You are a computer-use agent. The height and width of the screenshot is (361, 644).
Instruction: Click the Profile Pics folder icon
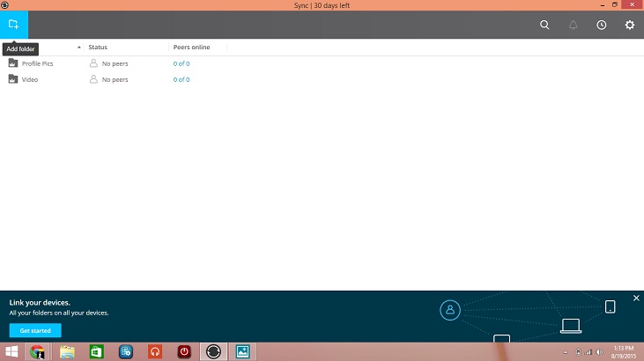click(x=12, y=63)
